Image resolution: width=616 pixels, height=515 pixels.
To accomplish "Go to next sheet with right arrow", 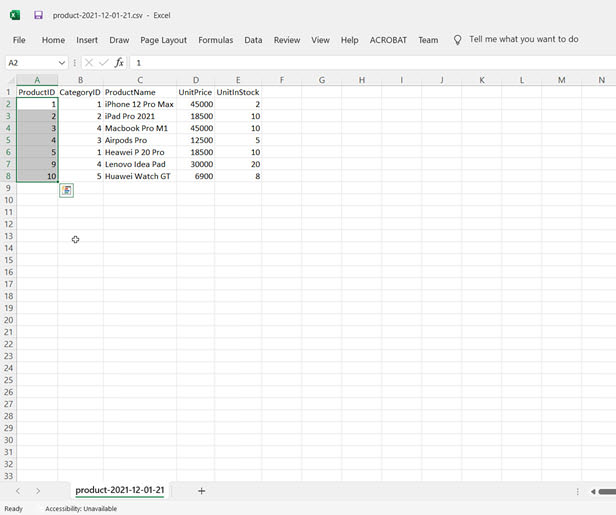I will [38, 491].
